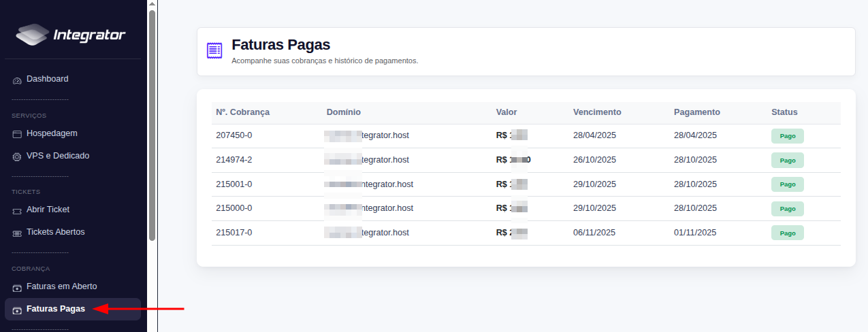Select Faturas em Aberto menu entry
The width and height of the screenshot is (868, 332).
click(61, 286)
